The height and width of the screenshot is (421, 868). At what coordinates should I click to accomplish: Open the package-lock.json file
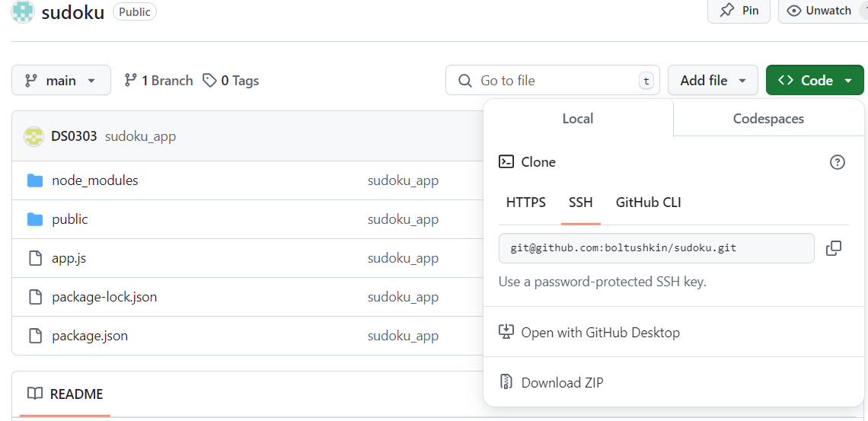pos(104,297)
